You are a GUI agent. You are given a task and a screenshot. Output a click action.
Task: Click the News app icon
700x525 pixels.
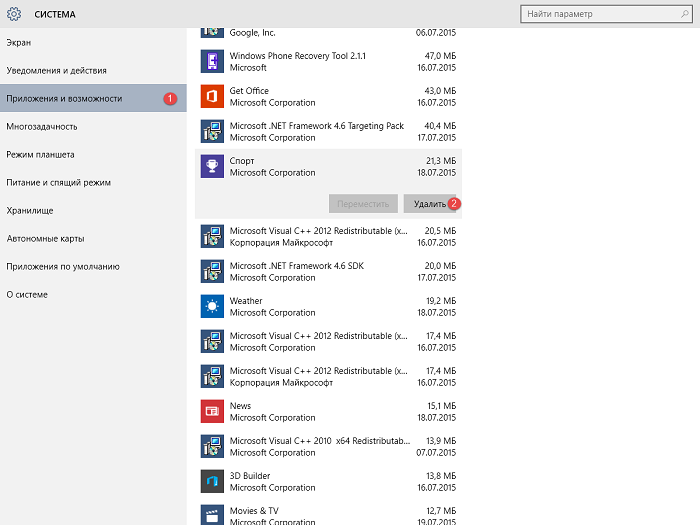(x=212, y=411)
